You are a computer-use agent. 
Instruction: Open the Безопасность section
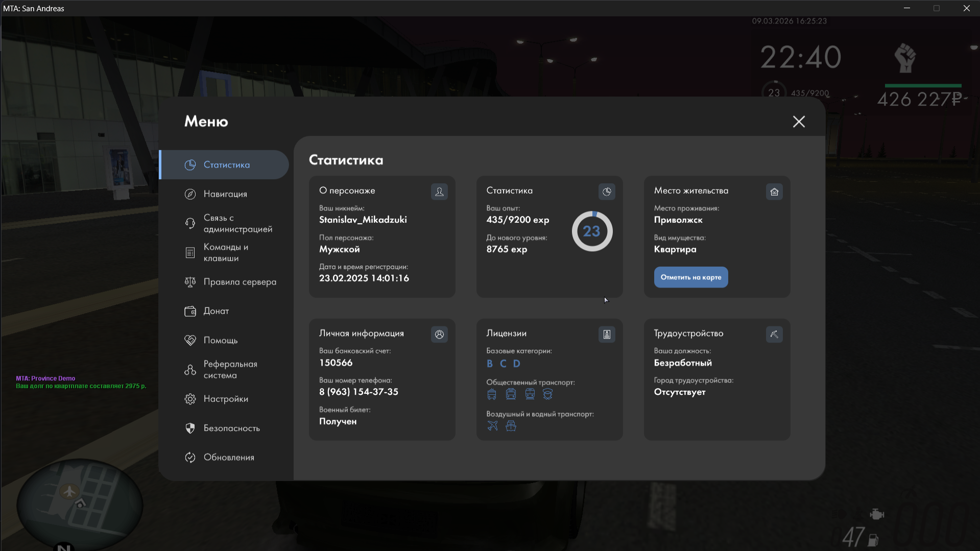point(231,428)
